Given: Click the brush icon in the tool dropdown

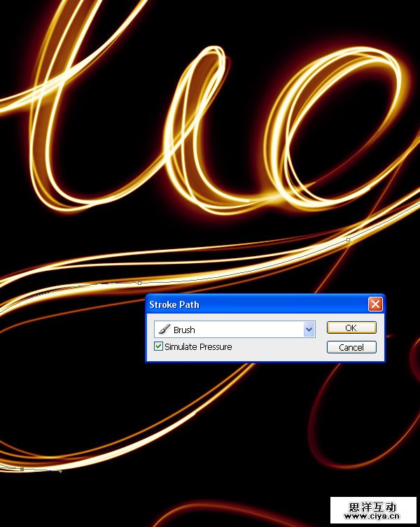Looking at the screenshot, I should pyautogui.click(x=164, y=330).
